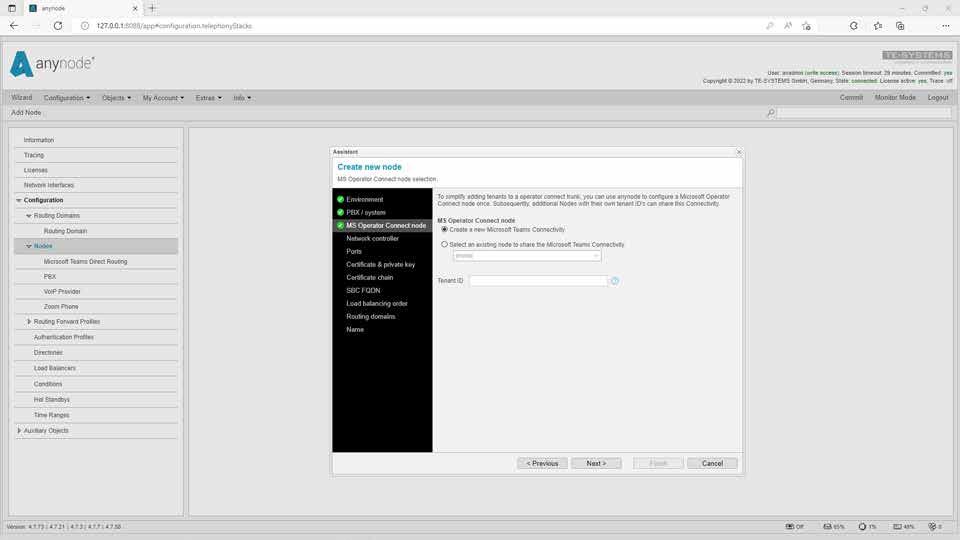The width and height of the screenshot is (960, 540).
Task: Click the browser address bar
Action: coord(422,26)
